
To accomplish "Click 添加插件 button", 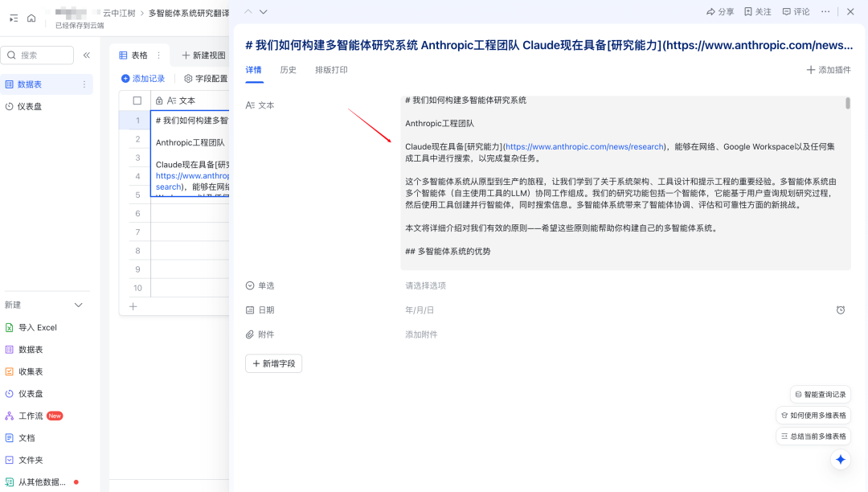I will [829, 70].
